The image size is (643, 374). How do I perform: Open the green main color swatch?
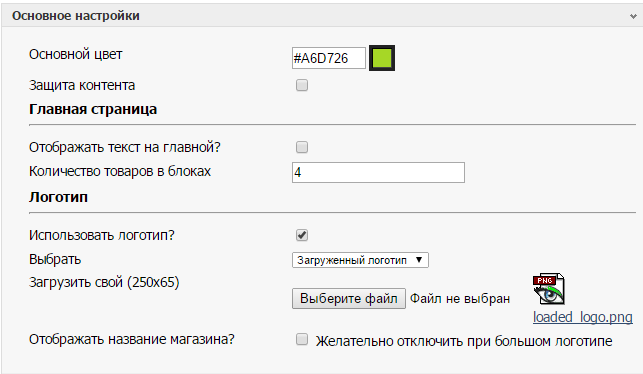382,58
